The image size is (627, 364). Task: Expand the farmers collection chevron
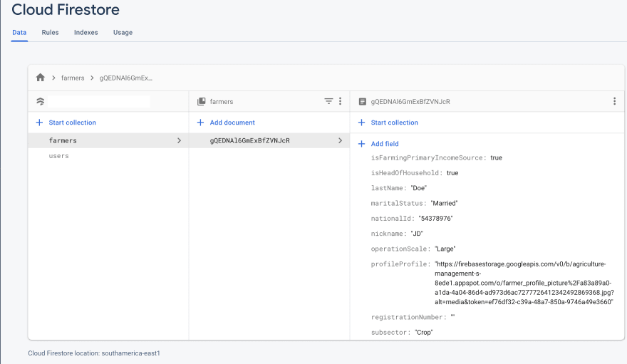pos(179,140)
